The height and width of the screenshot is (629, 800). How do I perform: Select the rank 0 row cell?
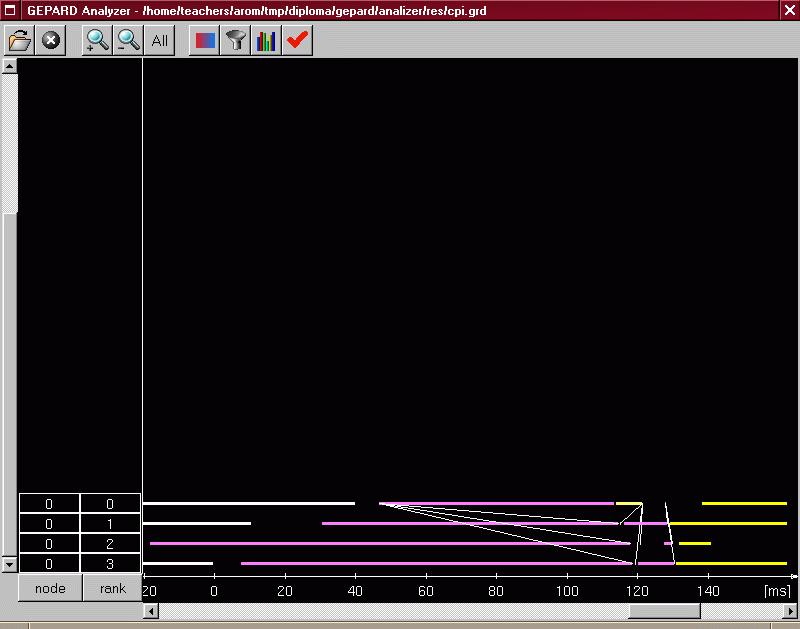coord(110,504)
